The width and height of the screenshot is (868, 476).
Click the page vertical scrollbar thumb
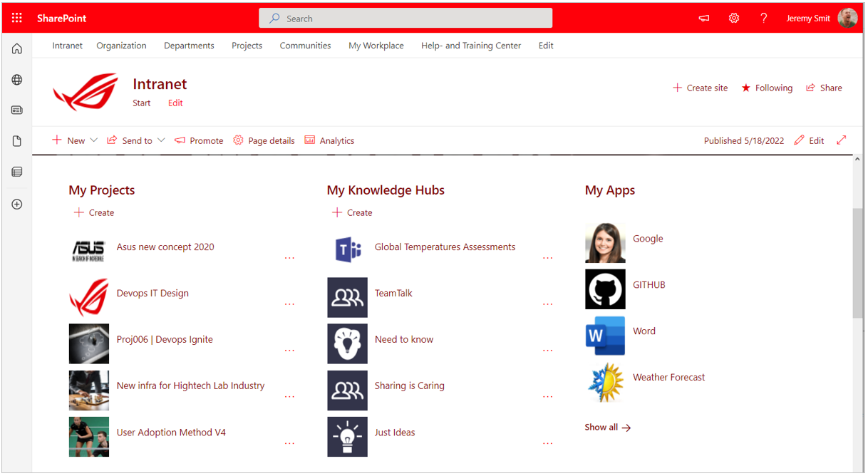[857, 263]
